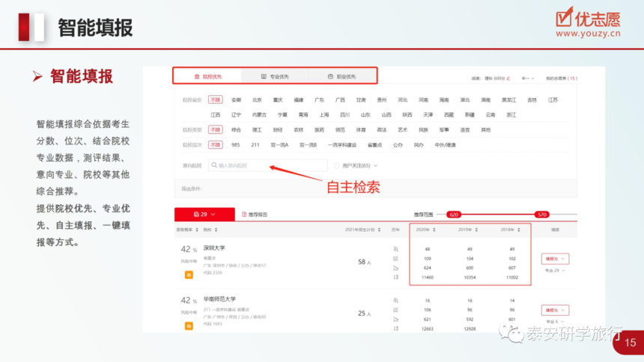The height and width of the screenshot is (362, 644).
Task: Filter school level by 一流学科建设
Action: pyautogui.click(x=342, y=145)
